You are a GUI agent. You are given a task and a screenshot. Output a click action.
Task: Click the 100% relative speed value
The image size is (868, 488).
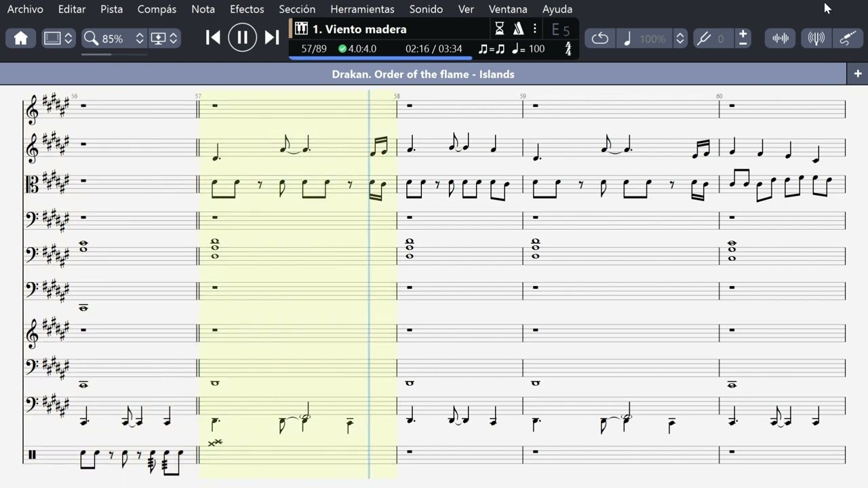pyautogui.click(x=652, y=39)
